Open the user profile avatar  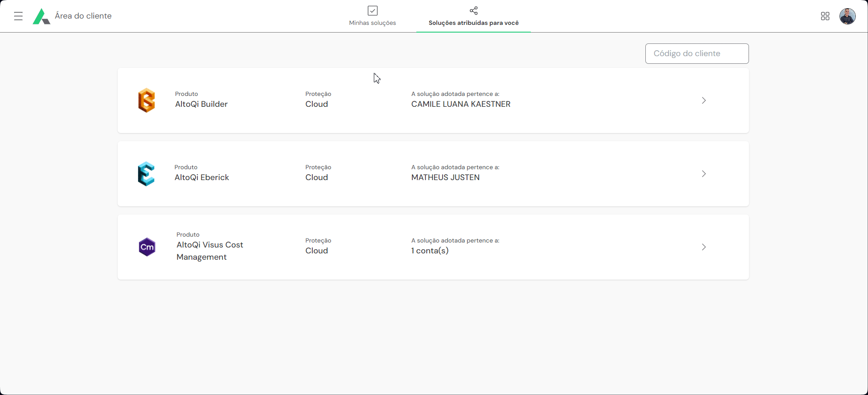click(x=847, y=16)
